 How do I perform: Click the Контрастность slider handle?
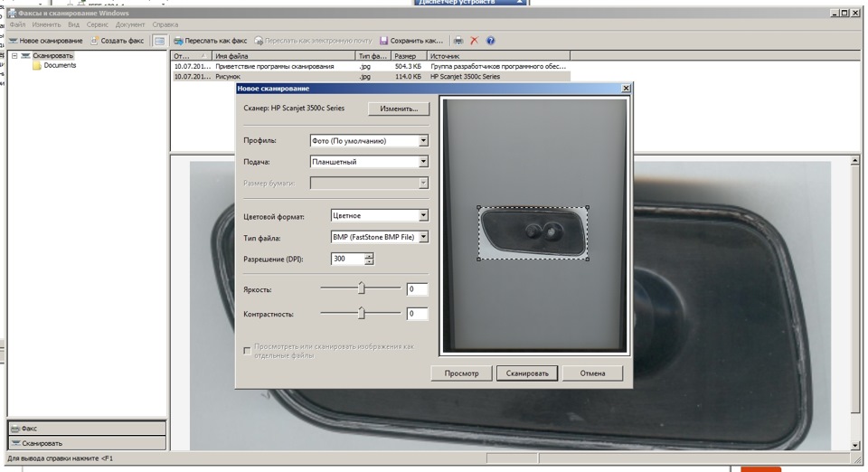362,313
